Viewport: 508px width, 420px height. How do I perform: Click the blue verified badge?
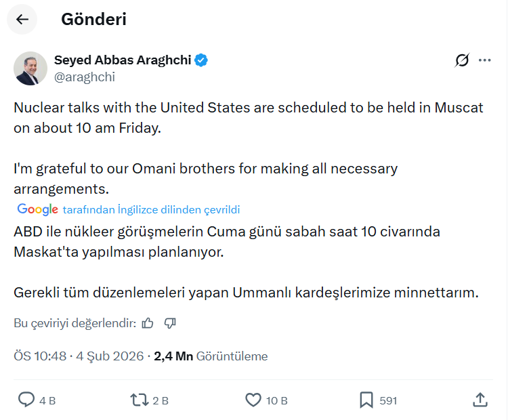pyautogui.click(x=202, y=60)
